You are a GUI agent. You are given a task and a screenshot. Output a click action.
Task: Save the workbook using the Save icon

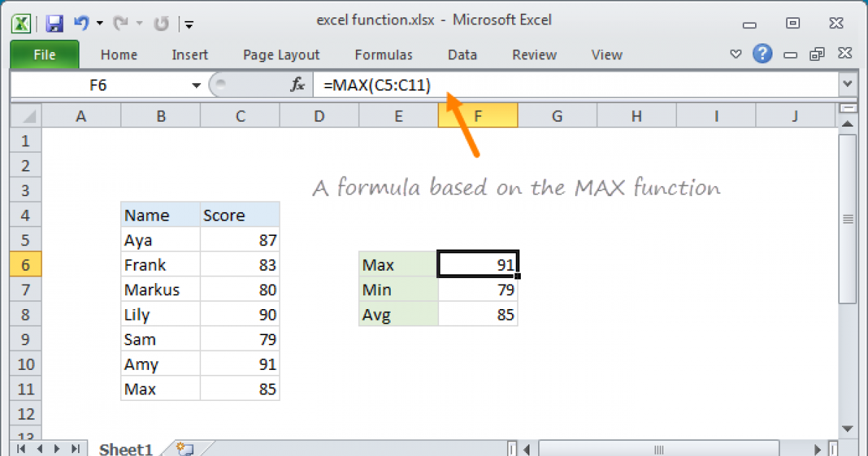tap(54, 22)
